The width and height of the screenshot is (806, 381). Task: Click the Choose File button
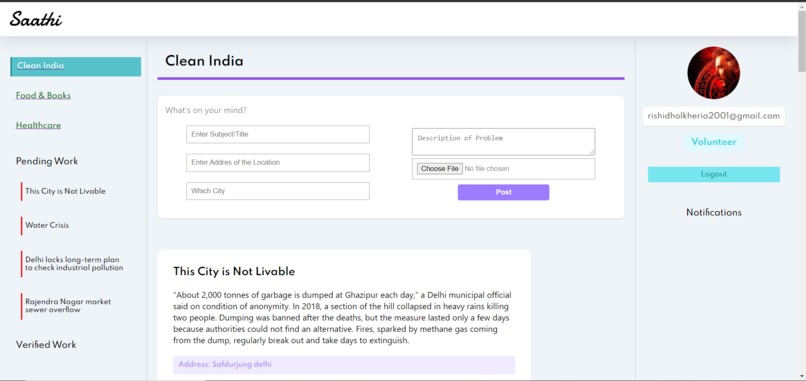[x=439, y=169]
